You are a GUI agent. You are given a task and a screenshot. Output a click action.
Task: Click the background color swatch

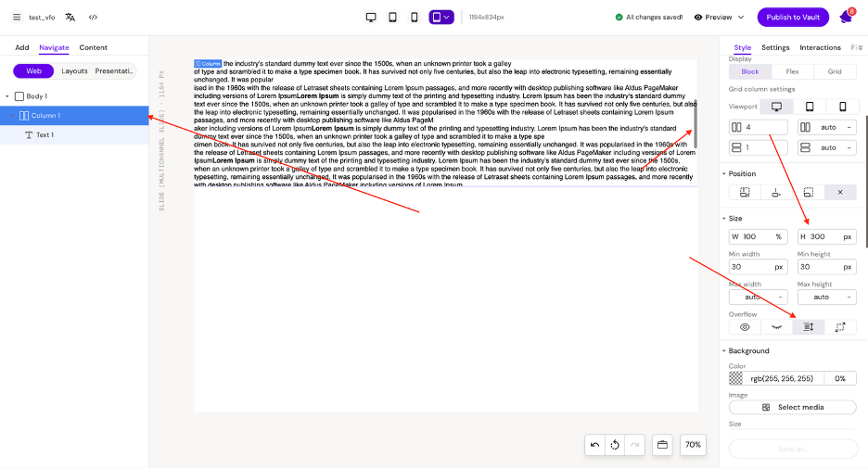point(736,378)
